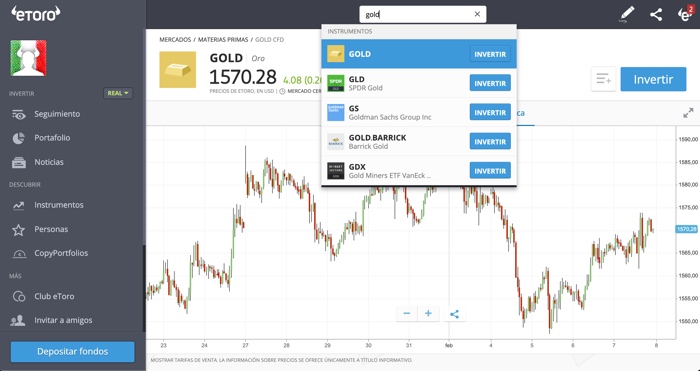The width and height of the screenshot is (700, 371).
Task: Click INVERTIR next to GLD
Action: [x=490, y=83]
